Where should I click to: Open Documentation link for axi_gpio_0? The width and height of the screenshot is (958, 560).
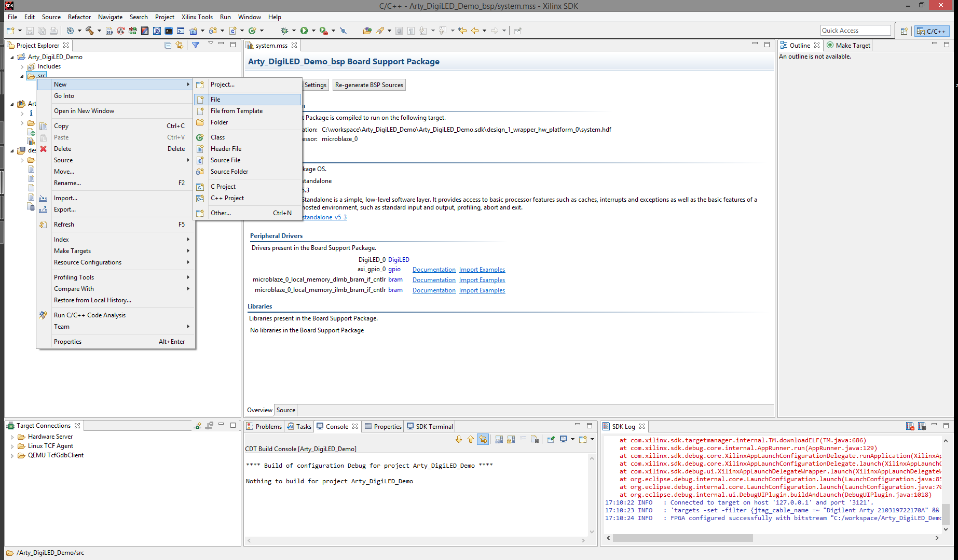click(x=434, y=270)
